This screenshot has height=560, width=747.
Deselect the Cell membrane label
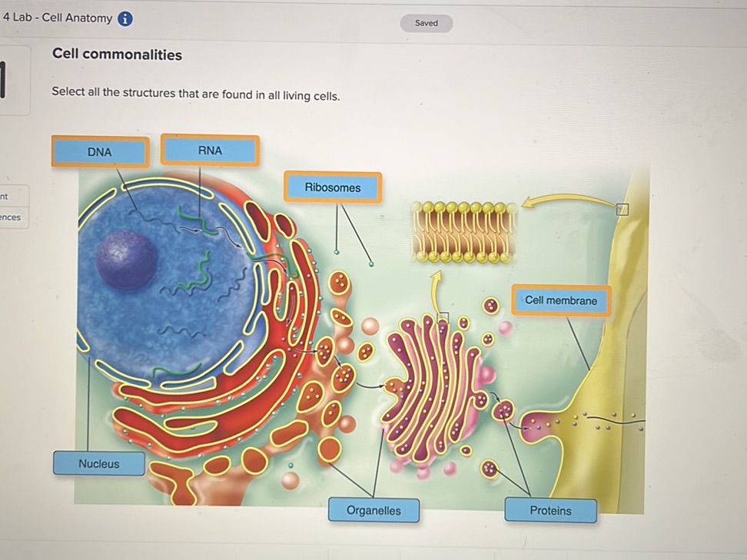(561, 300)
